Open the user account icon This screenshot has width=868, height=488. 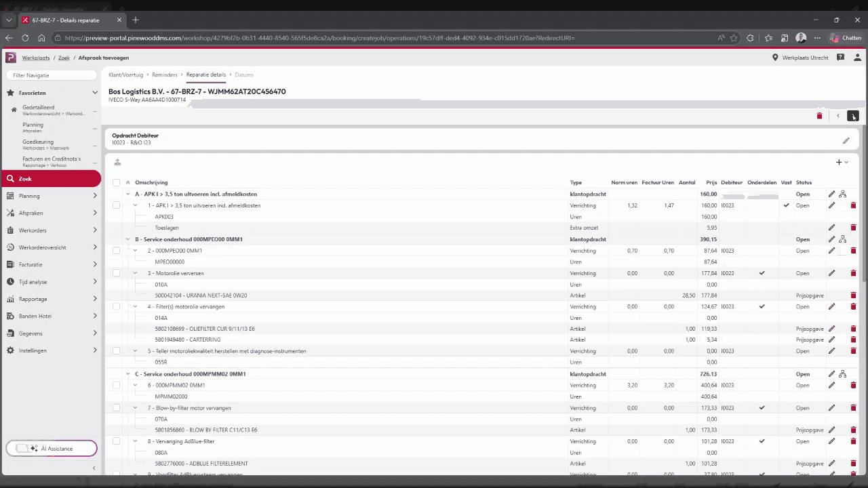pos(856,58)
